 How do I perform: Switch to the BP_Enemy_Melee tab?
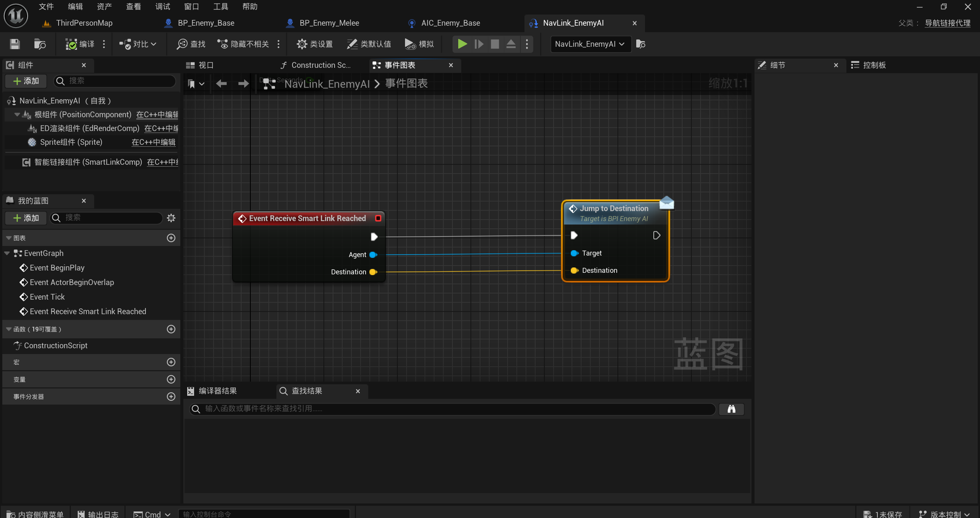329,23
